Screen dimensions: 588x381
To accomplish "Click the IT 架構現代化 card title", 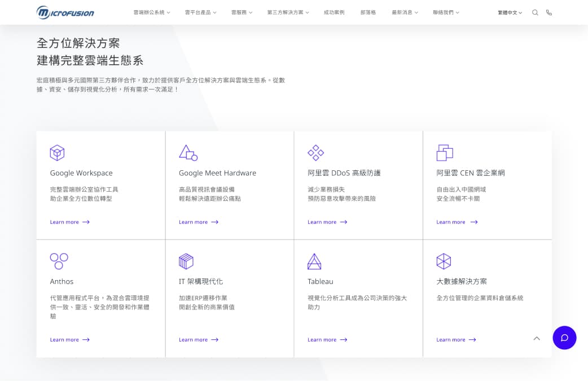I will coord(201,281).
